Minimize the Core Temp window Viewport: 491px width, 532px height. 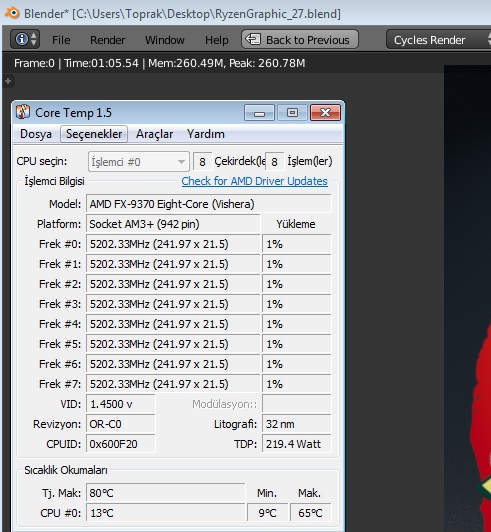259,112
